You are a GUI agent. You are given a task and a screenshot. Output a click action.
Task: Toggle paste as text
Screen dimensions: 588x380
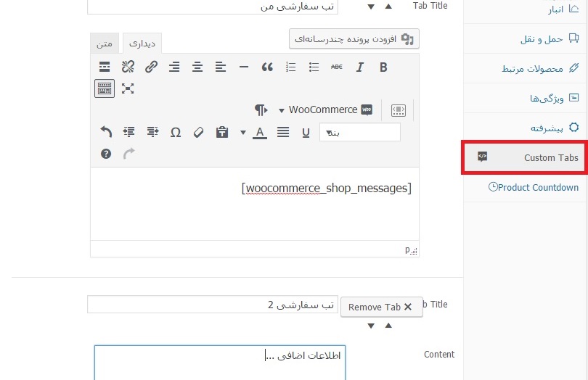(222, 132)
